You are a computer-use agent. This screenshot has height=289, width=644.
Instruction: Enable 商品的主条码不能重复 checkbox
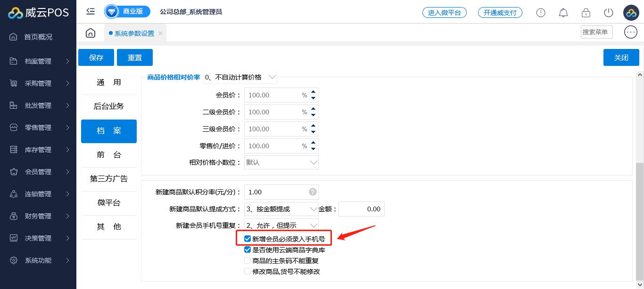click(248, 261)
